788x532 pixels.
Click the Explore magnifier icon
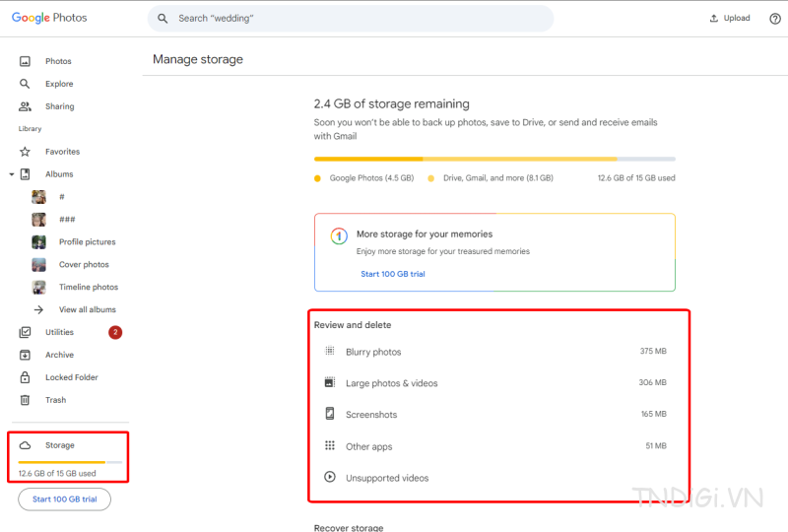(25, 84)
